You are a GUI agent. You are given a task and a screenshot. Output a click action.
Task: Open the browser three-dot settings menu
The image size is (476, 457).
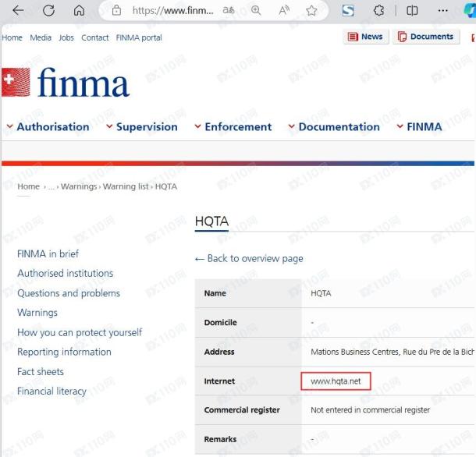pos(443,11)
